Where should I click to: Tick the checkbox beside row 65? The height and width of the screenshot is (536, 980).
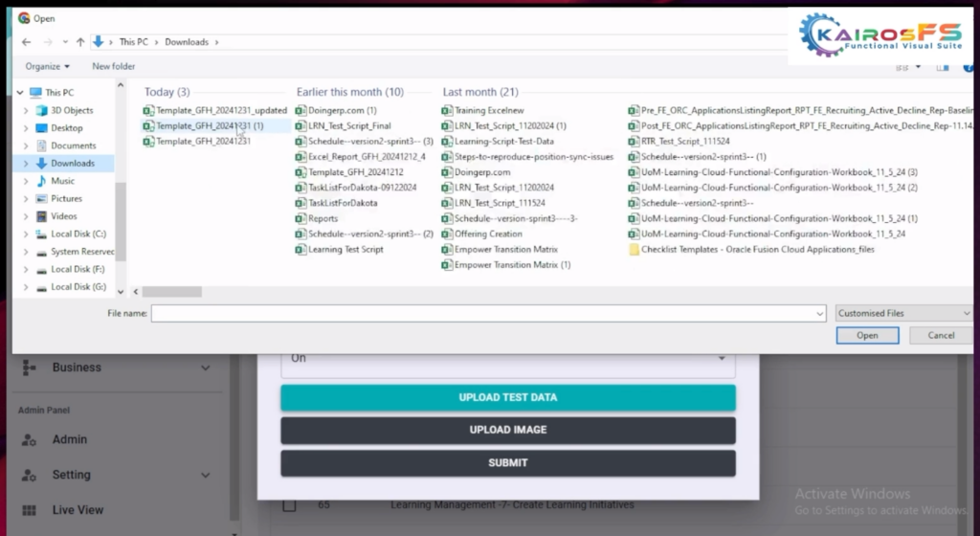(289, 504)
